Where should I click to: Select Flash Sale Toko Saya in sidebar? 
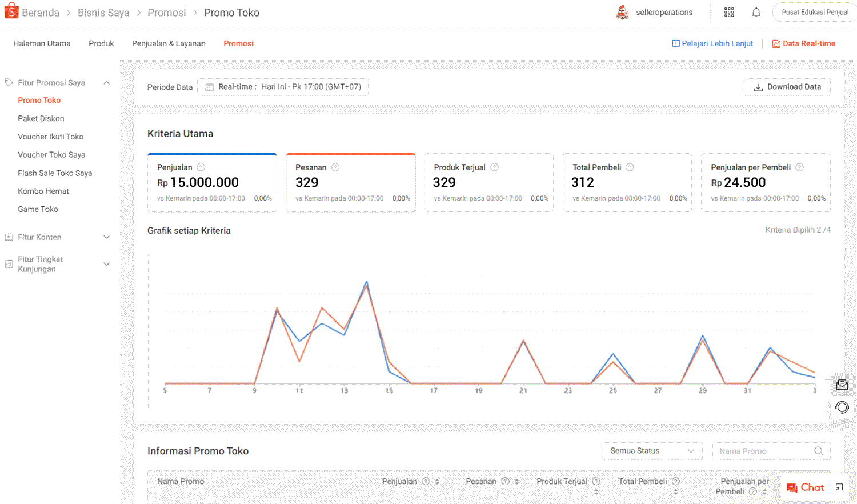click(x=55, y=173)
